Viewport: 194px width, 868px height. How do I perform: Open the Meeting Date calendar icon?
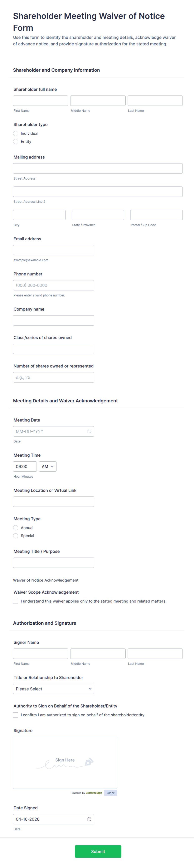[x=89, y=431]
